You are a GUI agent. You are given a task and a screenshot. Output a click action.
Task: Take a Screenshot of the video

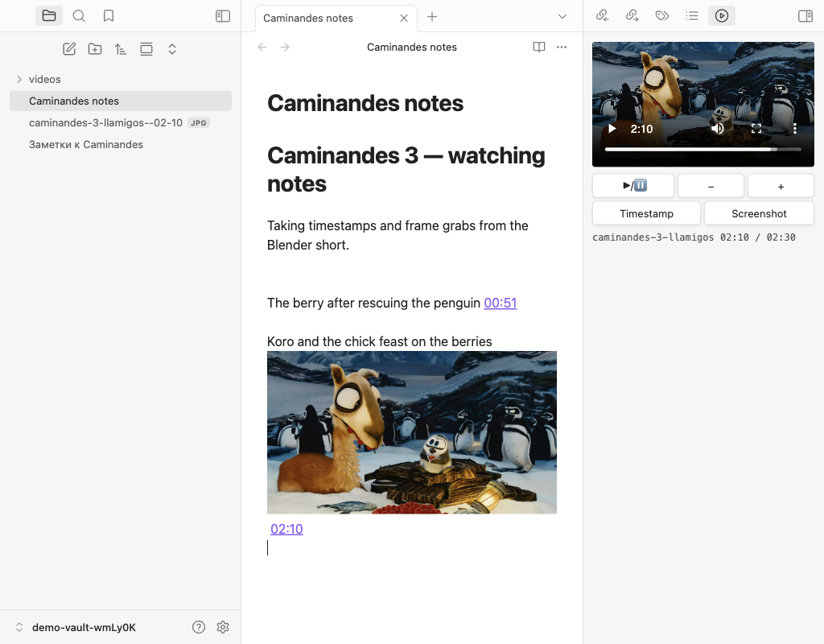tap(759, 213)
